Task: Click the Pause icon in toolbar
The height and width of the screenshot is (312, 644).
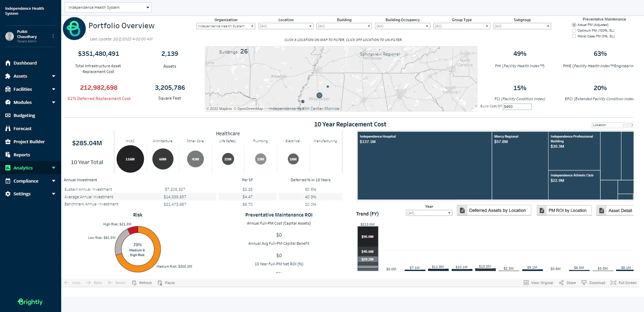Action: pyautogui.click(x=160, y=283)
